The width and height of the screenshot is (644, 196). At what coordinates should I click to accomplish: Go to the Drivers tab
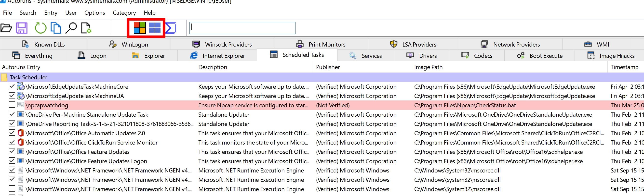tap(422, 56)
